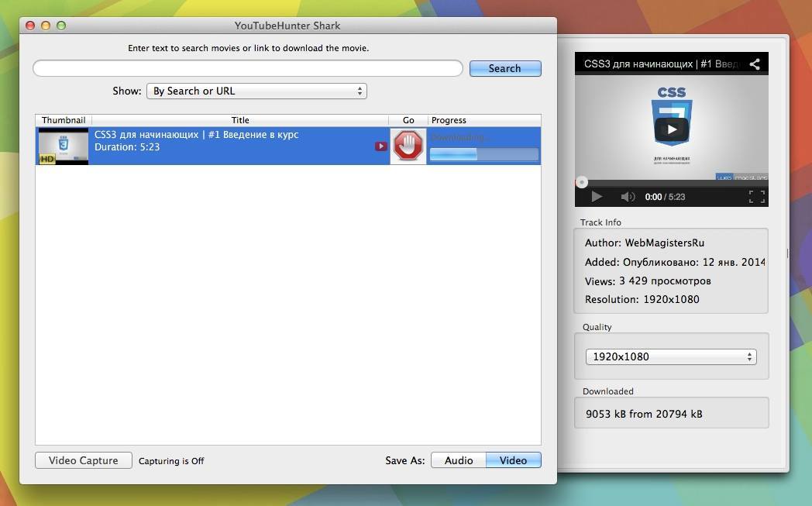Image resolution: width=812 pixels, height=506 pixels.
Task: Select Audio in Save As
Action: pyautogui.click(x=459, y=460)
